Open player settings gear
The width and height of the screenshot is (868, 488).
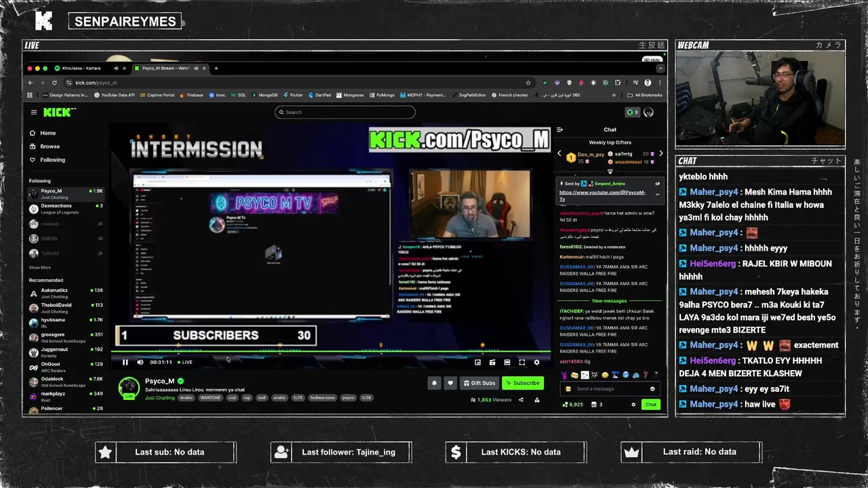tap(536, 362)
